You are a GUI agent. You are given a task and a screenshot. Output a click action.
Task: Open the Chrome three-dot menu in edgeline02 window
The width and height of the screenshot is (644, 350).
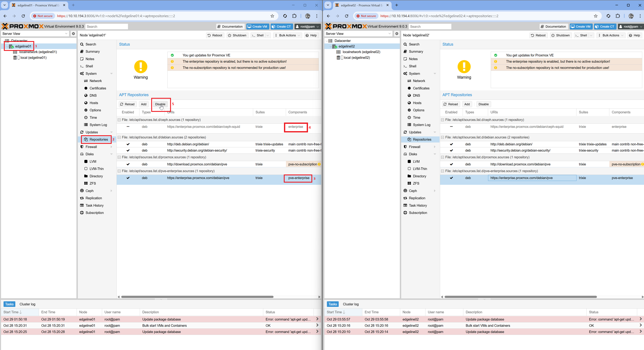(x=640, y=16)
